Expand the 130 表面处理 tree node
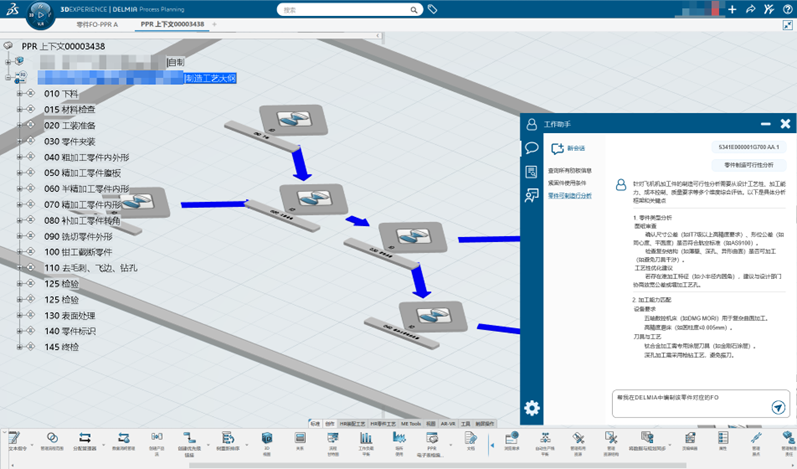The width and height of the screenshot is (797, 469). pyautogui.click(x=19, y=315)
